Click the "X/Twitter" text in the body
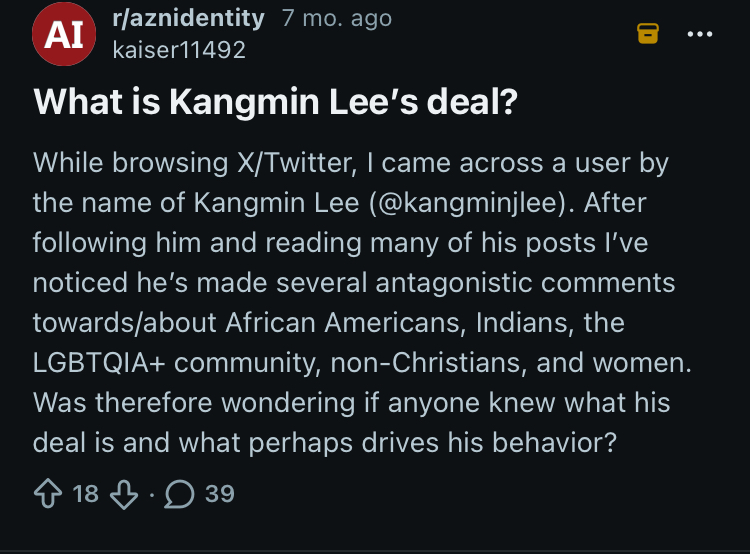 (x=297, y=163)
